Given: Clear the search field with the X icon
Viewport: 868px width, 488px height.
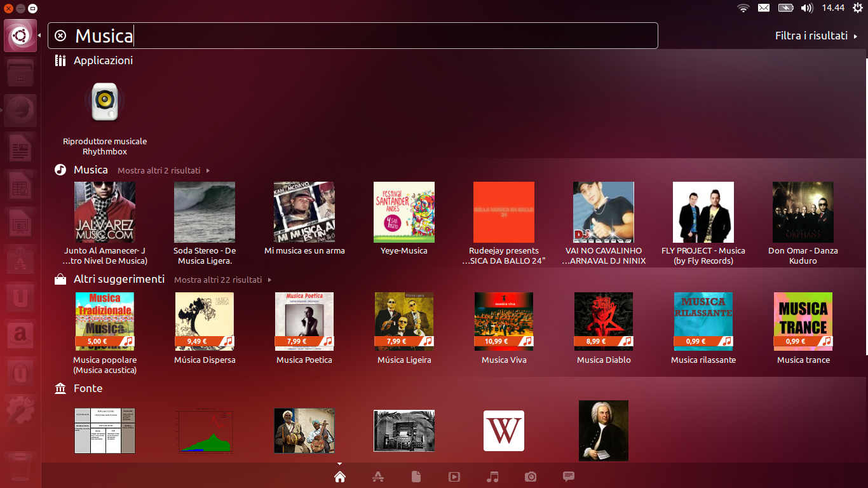Looking at the screenshot, I should pos(60,36).
